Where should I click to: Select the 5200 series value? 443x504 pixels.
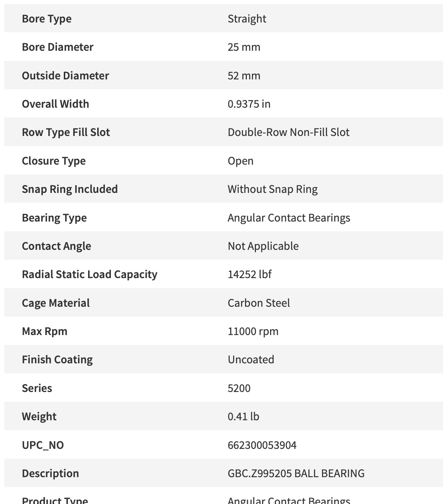pos(239,388)
